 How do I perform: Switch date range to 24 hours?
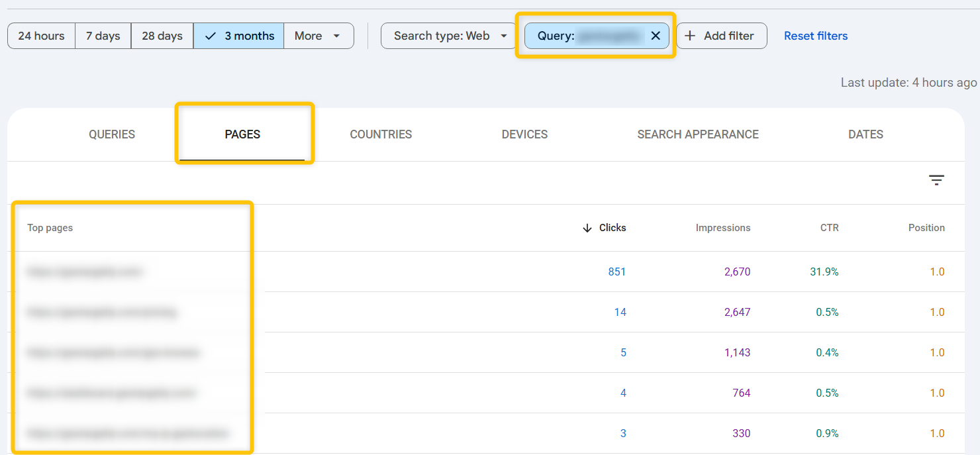click(42, 36)
